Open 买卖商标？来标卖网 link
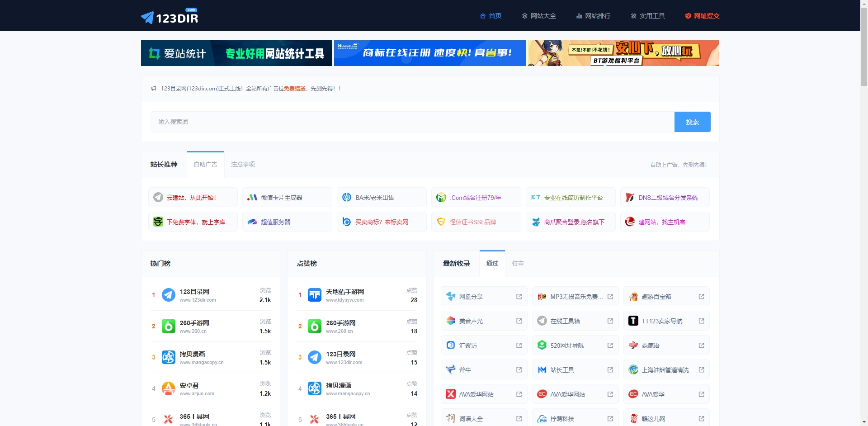 [382, 222]
